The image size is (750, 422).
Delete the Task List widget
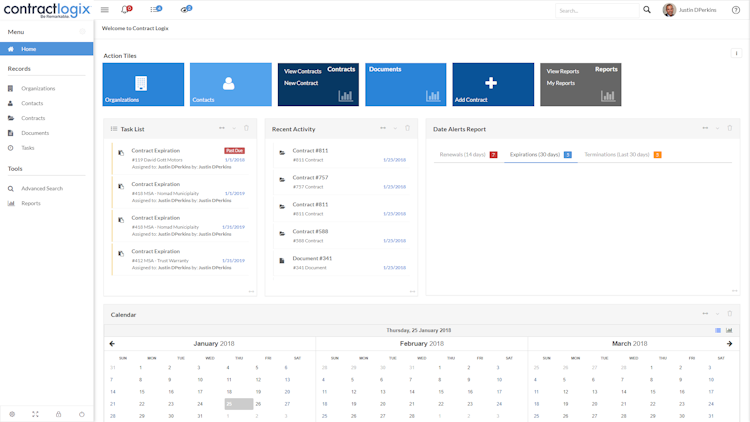(246, 128)
